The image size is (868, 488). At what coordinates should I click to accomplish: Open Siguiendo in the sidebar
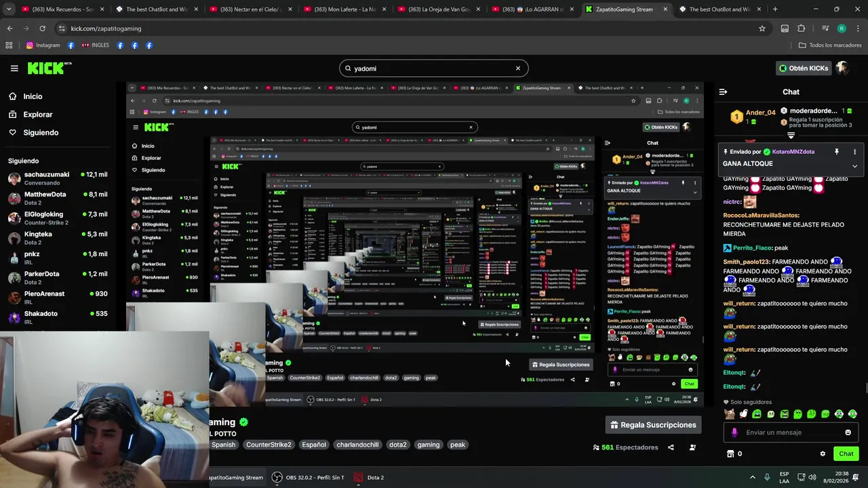[41, 133]
